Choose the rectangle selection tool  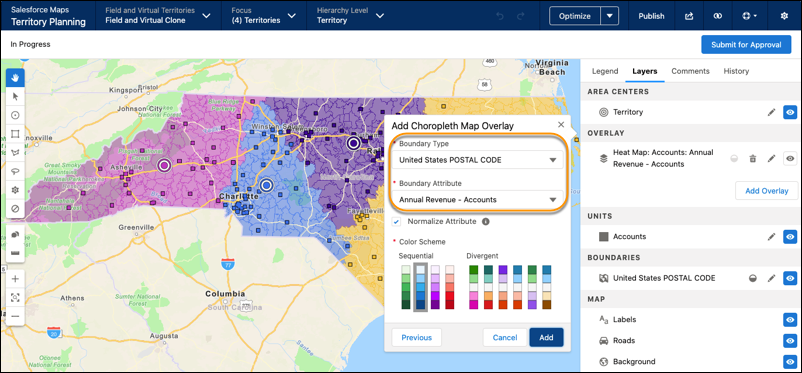pyautogui.click(x=15, y=134)
